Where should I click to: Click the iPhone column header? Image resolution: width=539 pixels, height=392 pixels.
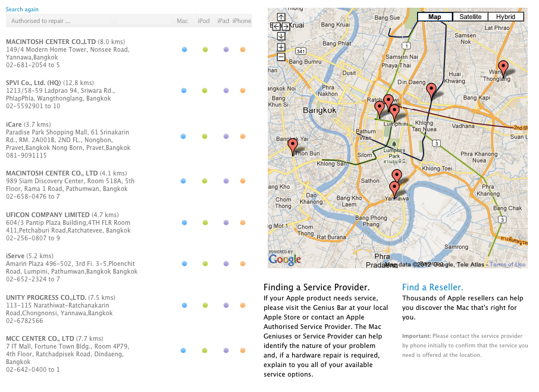[242, 21]
